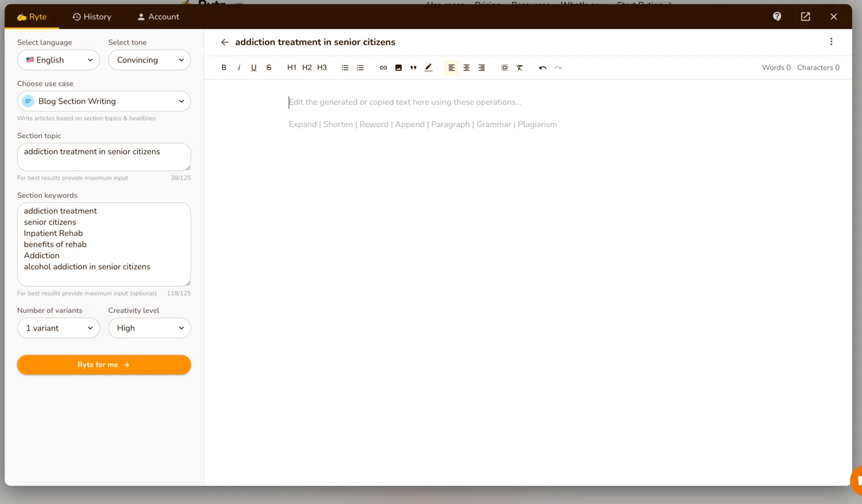Go back using the arrow beside document title
Image resolution: width=862 pixels, height=504 pixels.
point(225,42)
